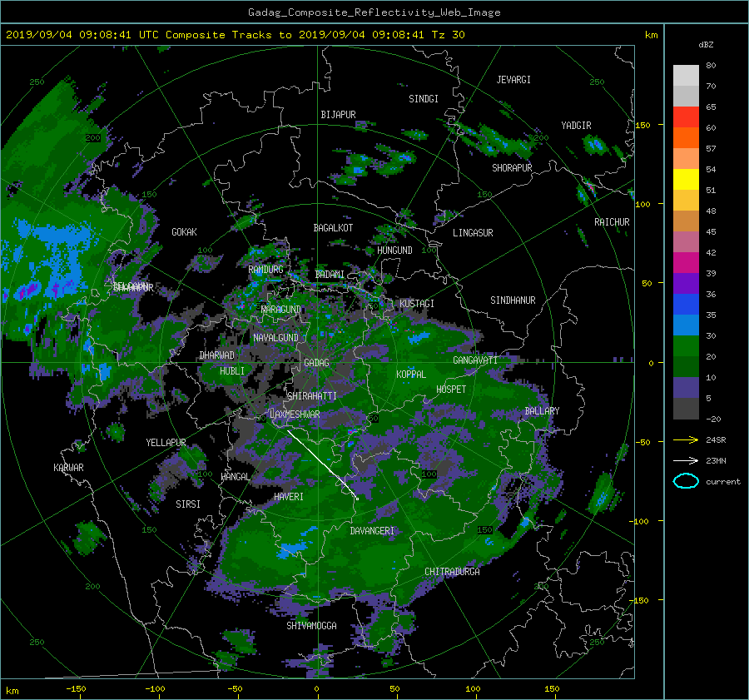The height and width of the screenshot is (700, 749).
Task: Click the SHIRAHATTI city label
Action: (x=312, y=396)
